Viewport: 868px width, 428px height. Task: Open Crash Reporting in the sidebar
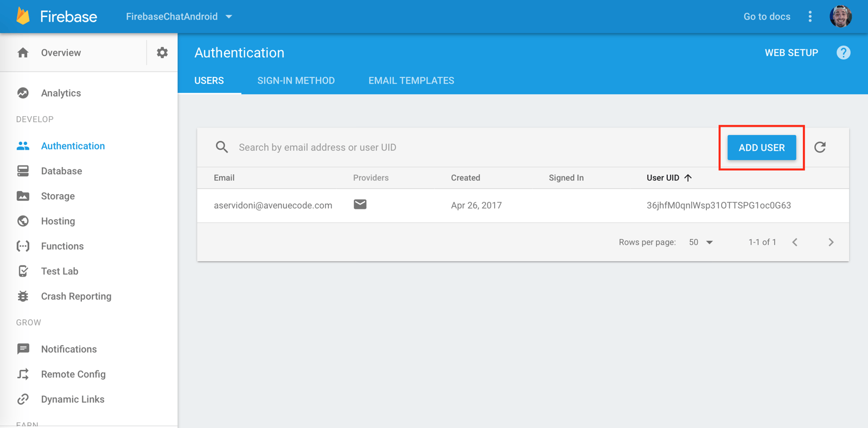pos(76,296)
